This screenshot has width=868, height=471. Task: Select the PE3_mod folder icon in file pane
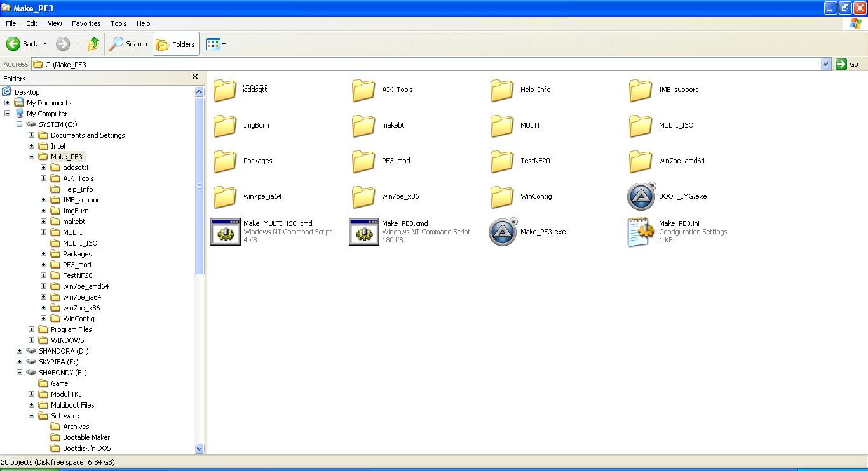tap(364, 161)
